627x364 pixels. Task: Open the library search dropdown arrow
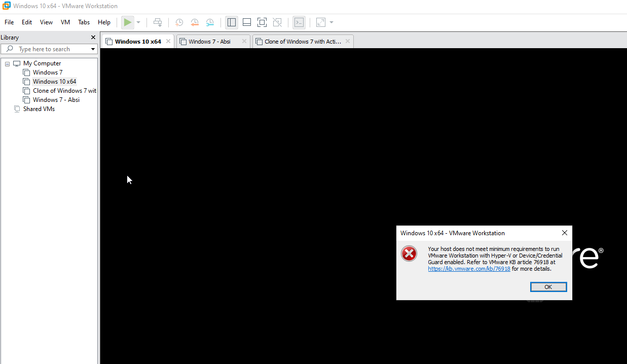click(x=93, y=49)
